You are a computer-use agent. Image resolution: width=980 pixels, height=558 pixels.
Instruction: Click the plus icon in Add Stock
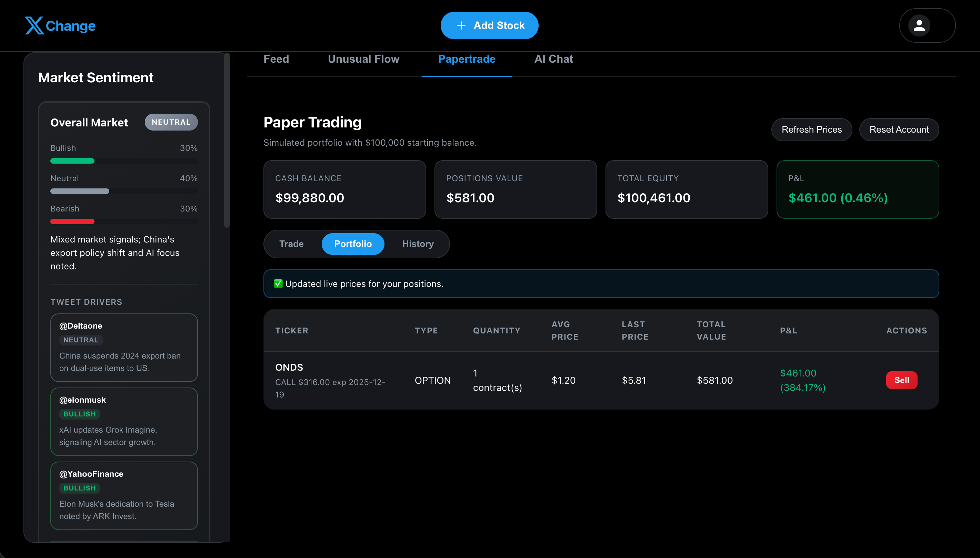click(461, 26)
